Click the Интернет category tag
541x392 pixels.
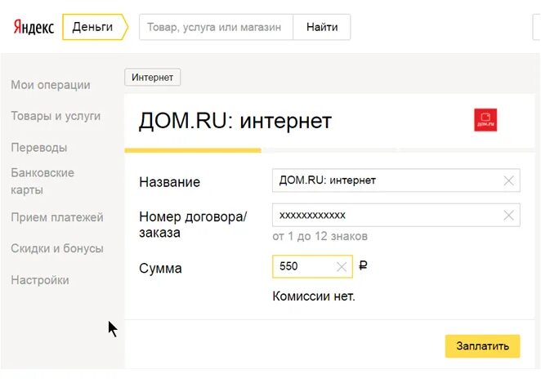click(x=153, y=78)
